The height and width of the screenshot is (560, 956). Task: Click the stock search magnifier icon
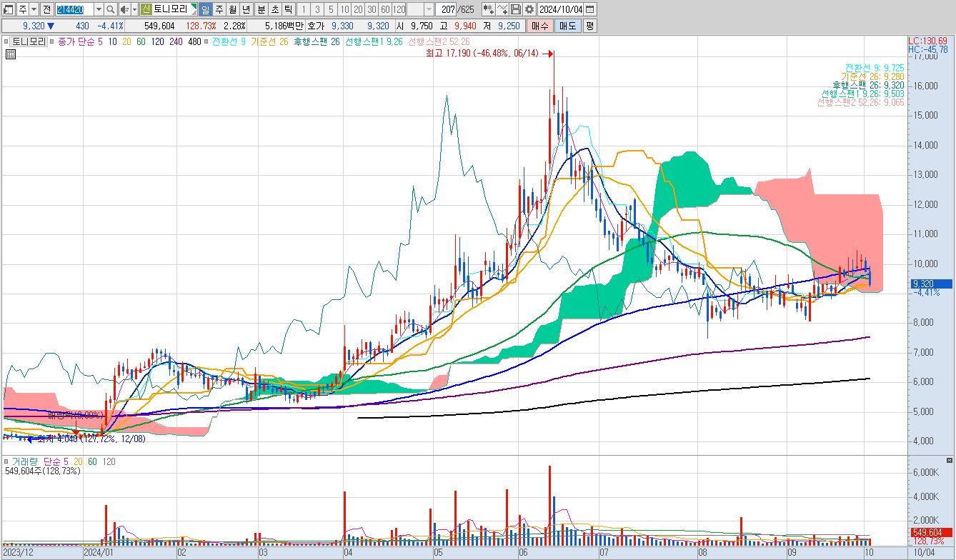(111, 9)
